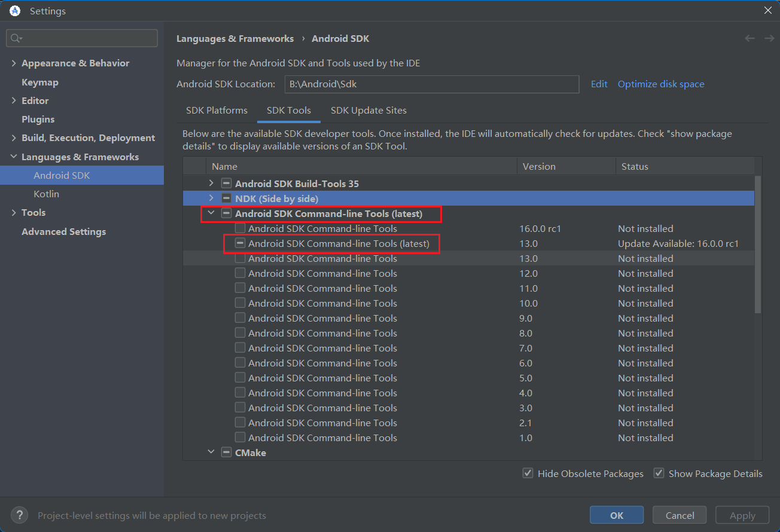This screenshot has width=780, height=532.
Task: Check Command-line Tools version 7.0
Action: pyautogui.click(x=240, y=348)
